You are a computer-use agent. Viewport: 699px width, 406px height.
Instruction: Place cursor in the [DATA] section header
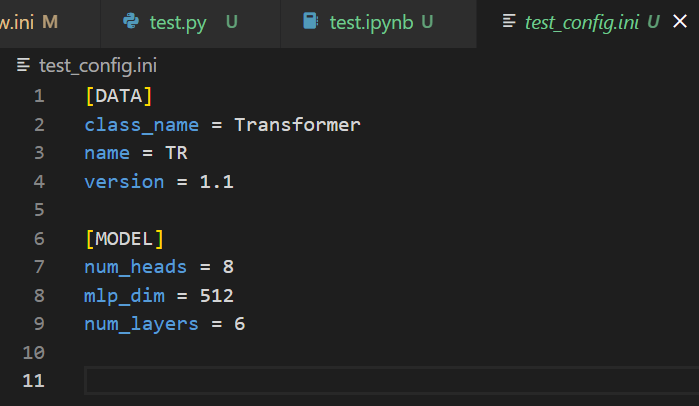pyautogui.click(x=119, y=97)
